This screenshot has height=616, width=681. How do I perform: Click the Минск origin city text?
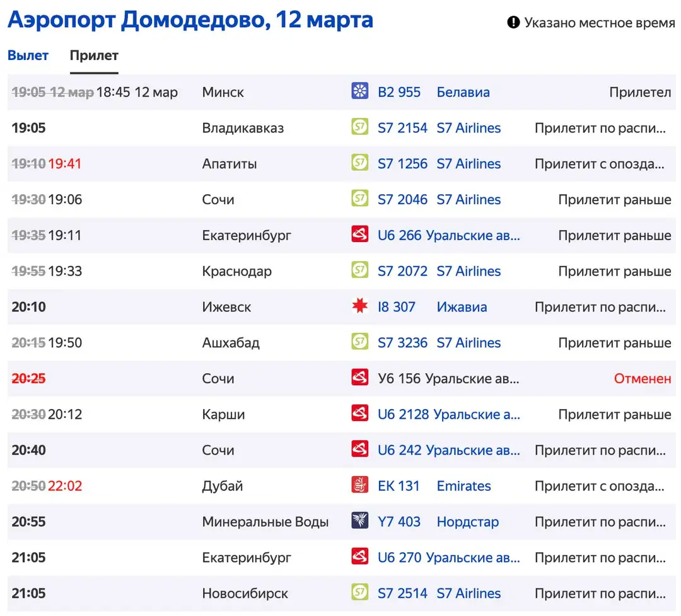point(223,92)
